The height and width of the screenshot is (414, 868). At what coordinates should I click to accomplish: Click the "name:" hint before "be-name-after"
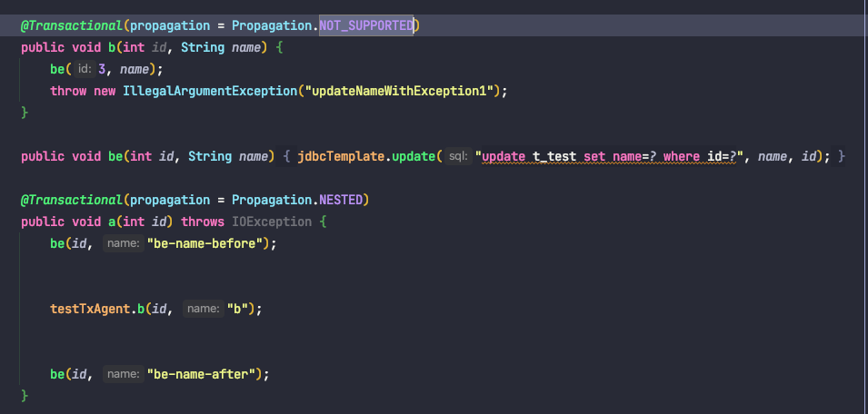click(124, 374)
